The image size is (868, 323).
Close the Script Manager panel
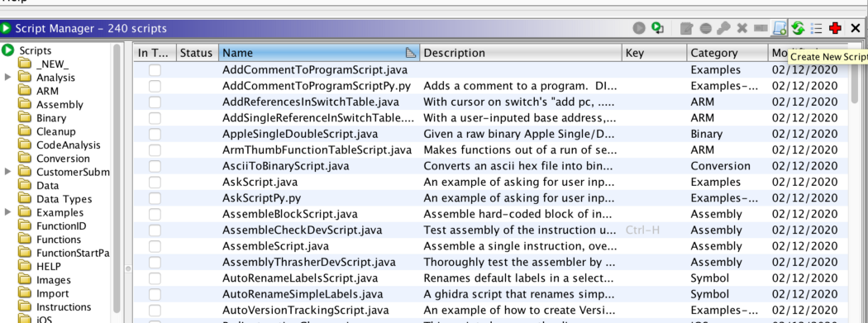(x=856, y=27)
